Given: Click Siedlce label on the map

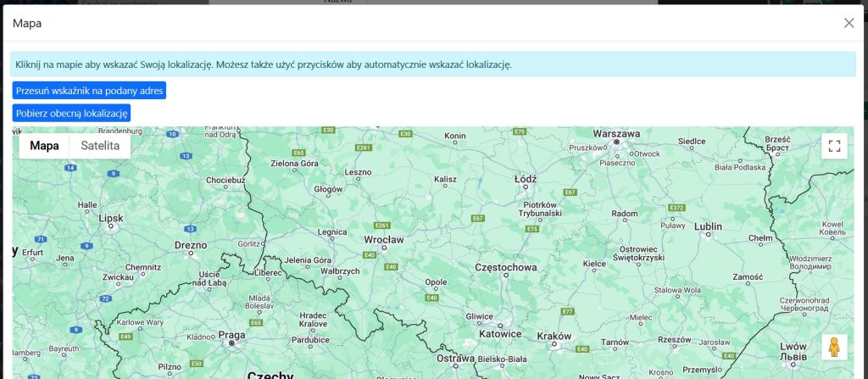Looking at the screenshot, I should [x=692, y=142].
